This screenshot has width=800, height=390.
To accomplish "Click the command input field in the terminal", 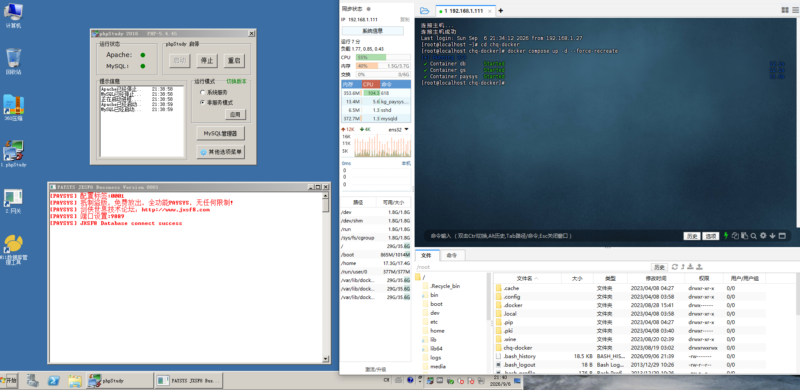I will click(554, 236).
